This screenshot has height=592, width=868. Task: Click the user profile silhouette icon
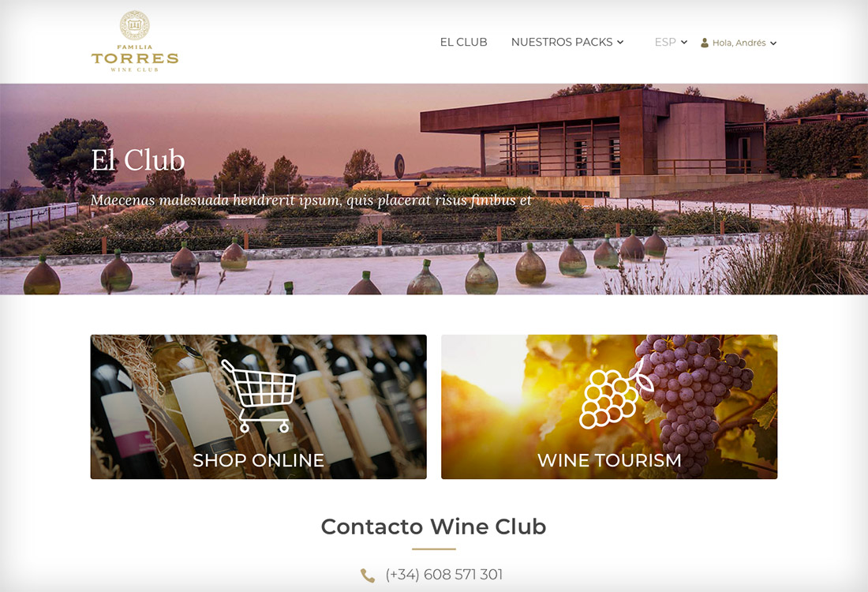[x=705, y=43]
